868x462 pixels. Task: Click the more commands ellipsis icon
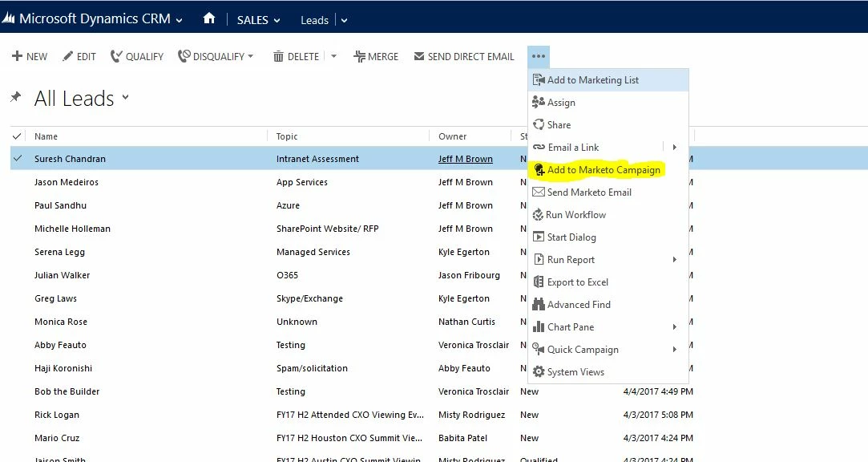(x=538, y=56)
